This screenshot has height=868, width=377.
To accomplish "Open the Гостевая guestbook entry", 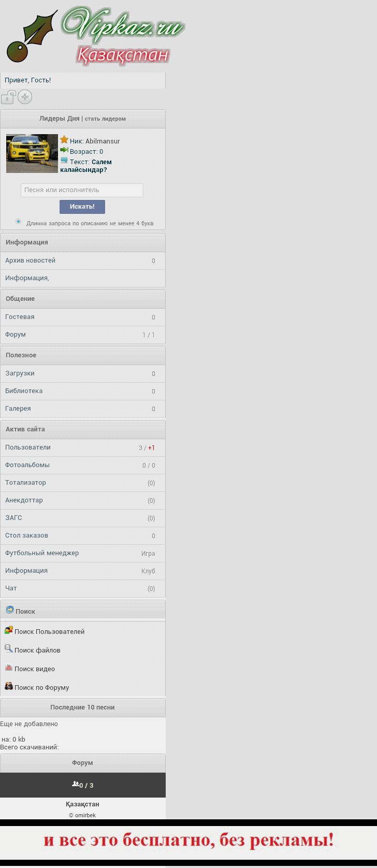I will [20, 317].
